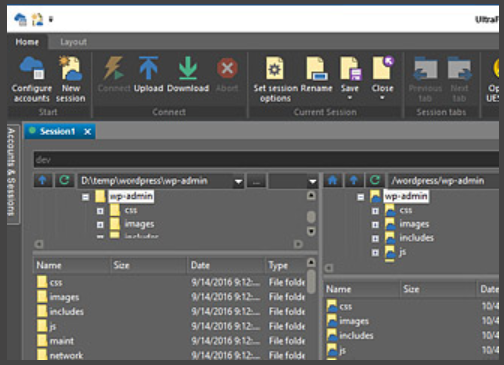The width and height of the screenshot is (504, 365).
Task: Expand the remote js tree node
Action: [x=375, y=253]
